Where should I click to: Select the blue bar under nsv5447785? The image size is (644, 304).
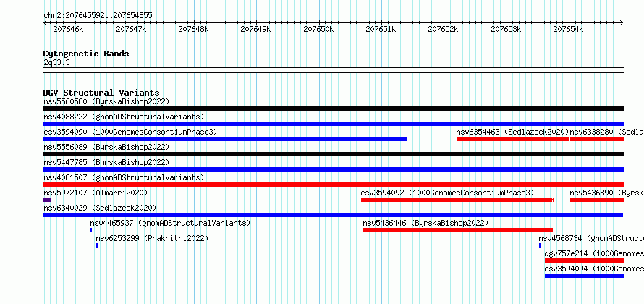point(333,169)
